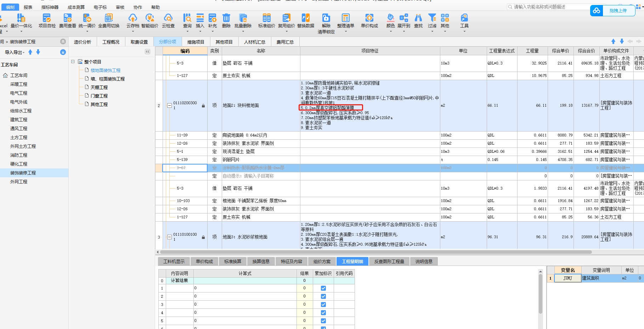Select 给排水工程 in left list
644x329 pixels.
21,111
